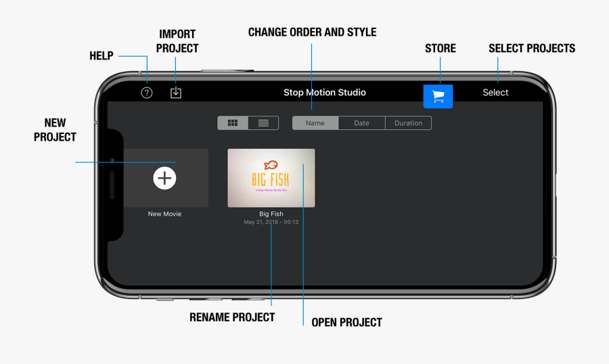Viewport: 609px width, 364px height.
Task: Open the Big Fish project thumbnail
Action: point(271,178)
